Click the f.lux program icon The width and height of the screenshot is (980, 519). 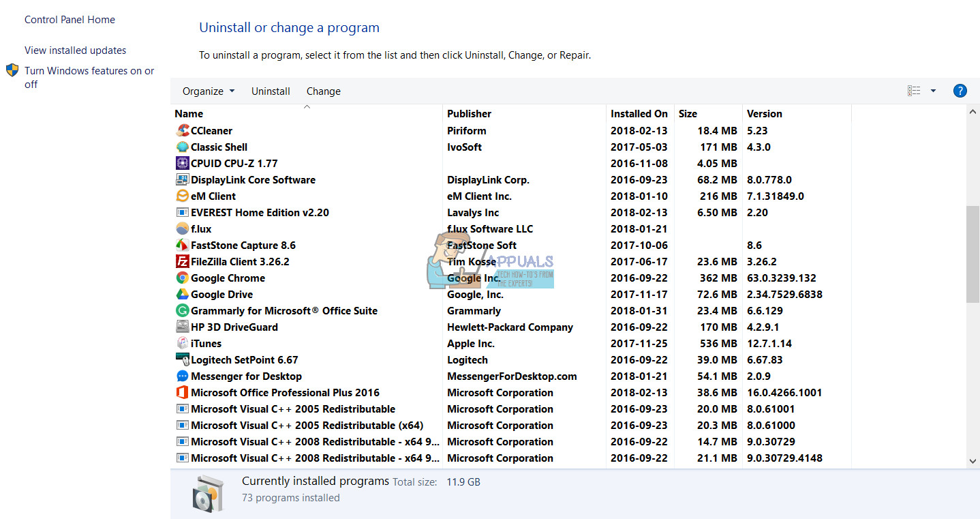pyautogui.click(x=182, y=228)
